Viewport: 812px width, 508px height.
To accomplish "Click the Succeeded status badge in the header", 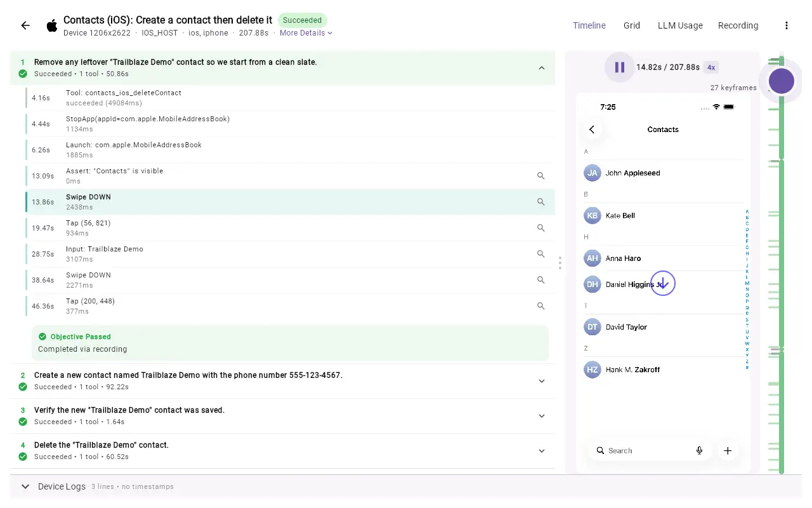I will click(x=303, y=20).
